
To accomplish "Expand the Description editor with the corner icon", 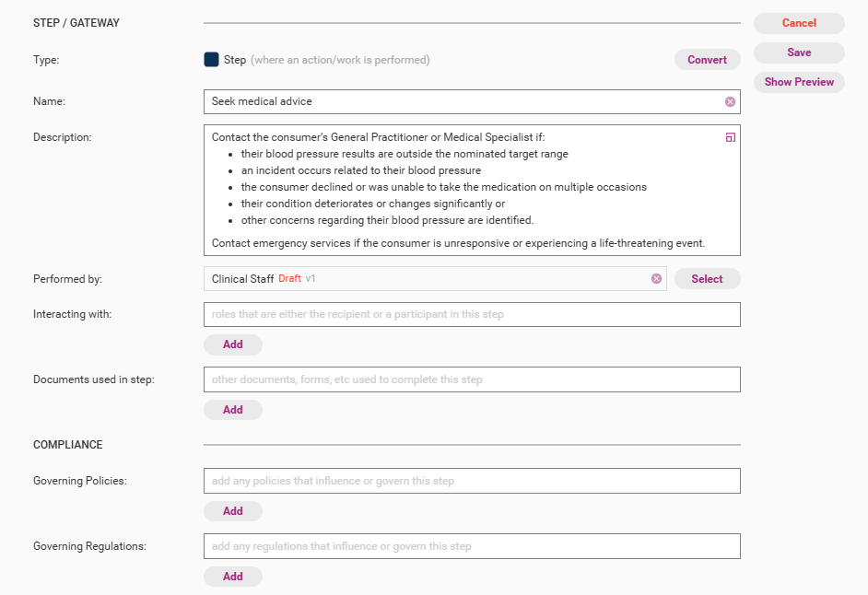I will pos(730,138).
